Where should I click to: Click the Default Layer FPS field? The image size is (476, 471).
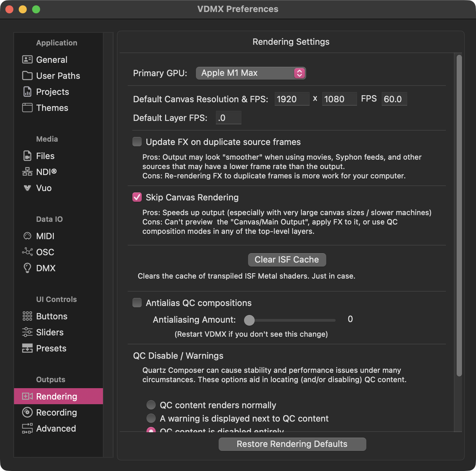(x=228, y=118)
